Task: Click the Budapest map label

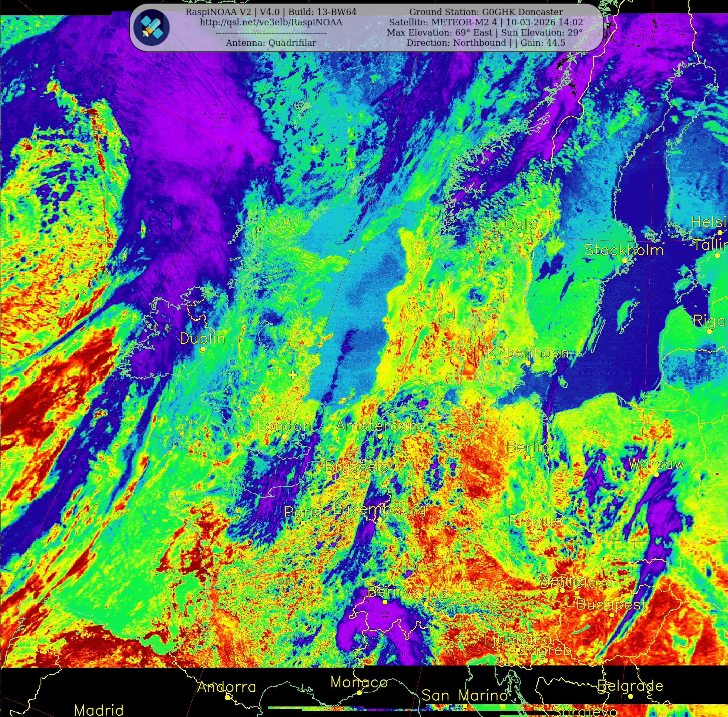Action: click(x=612, y=605)
